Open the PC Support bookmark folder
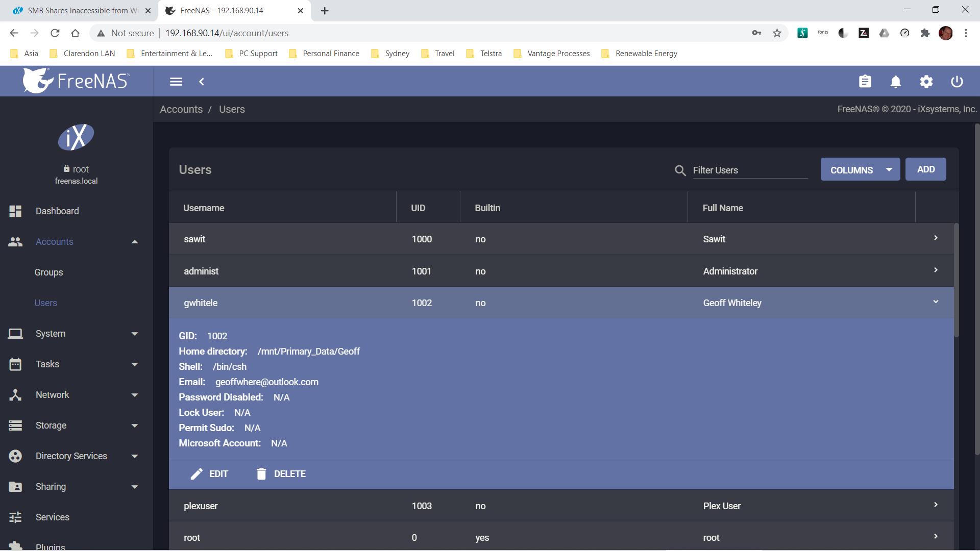This screenshot has height=551, width=980. (252, 54)
